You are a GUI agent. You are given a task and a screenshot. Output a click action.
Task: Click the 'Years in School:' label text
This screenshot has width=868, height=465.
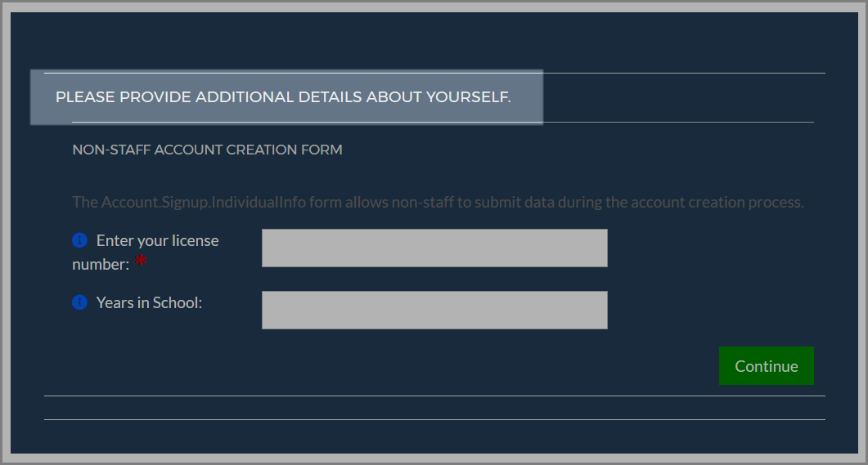click(149, 302)
